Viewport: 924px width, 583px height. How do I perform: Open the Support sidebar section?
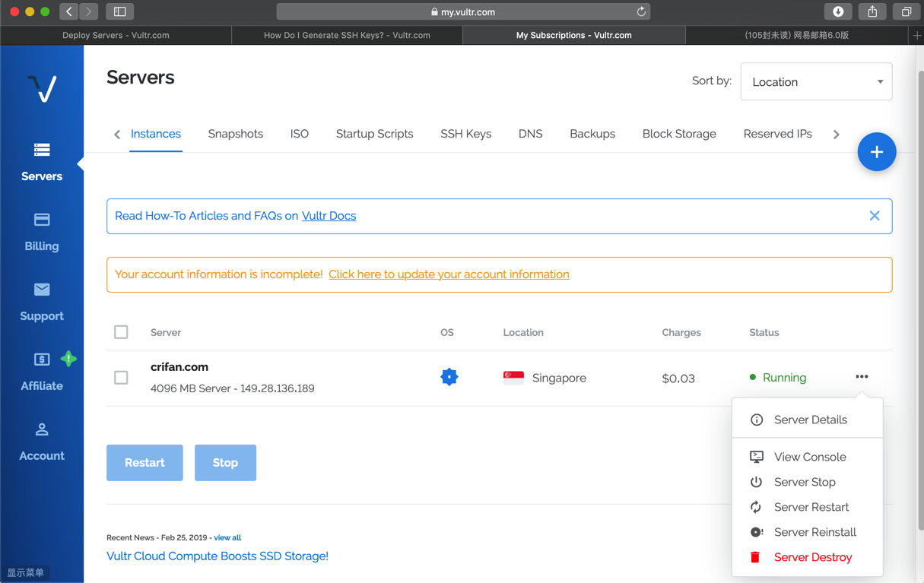[42, 302]
